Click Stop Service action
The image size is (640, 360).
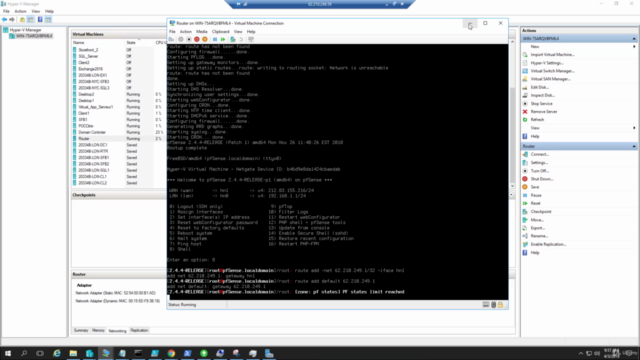pyautogui.click(x=541, y=104)
